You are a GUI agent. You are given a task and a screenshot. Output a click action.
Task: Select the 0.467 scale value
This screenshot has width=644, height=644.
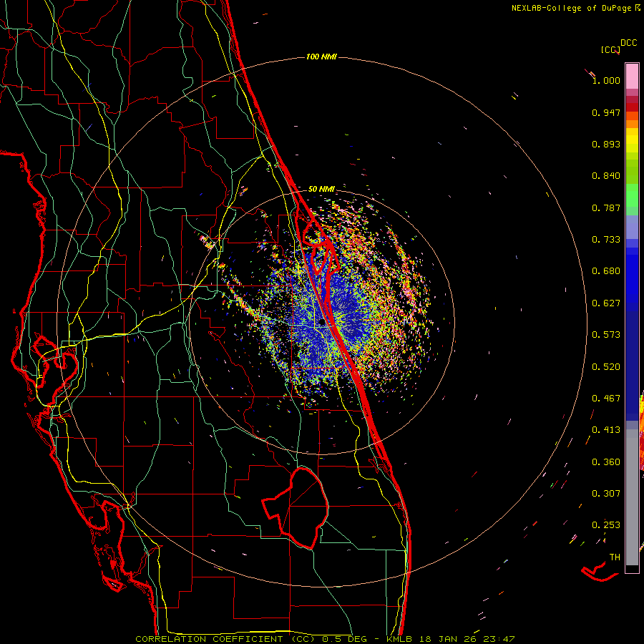click(606, 399)
